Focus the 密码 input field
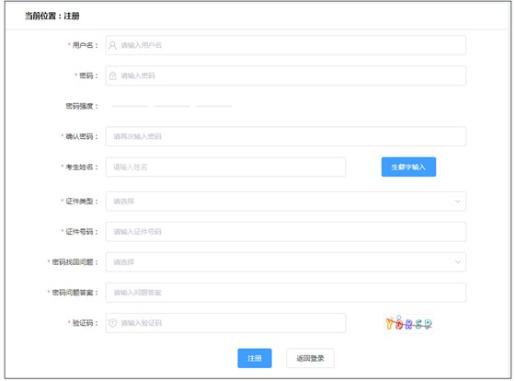515x381 pixels. point(286,76)
